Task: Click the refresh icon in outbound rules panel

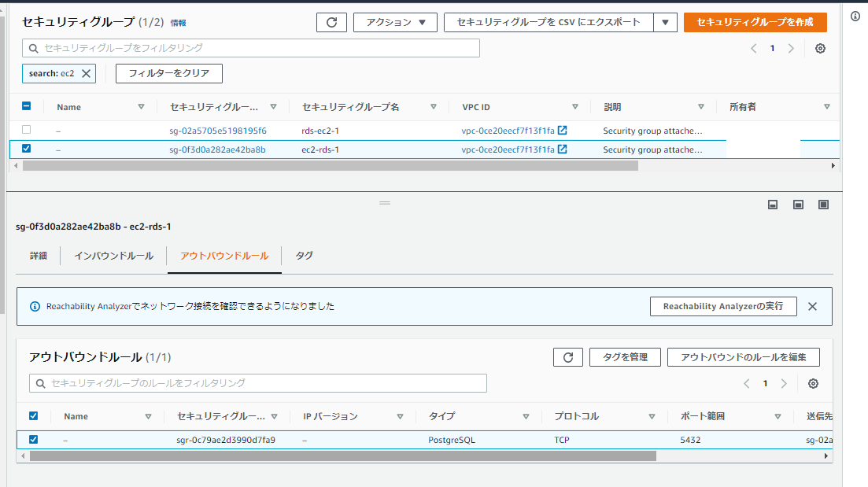Action: click(567, 356)
